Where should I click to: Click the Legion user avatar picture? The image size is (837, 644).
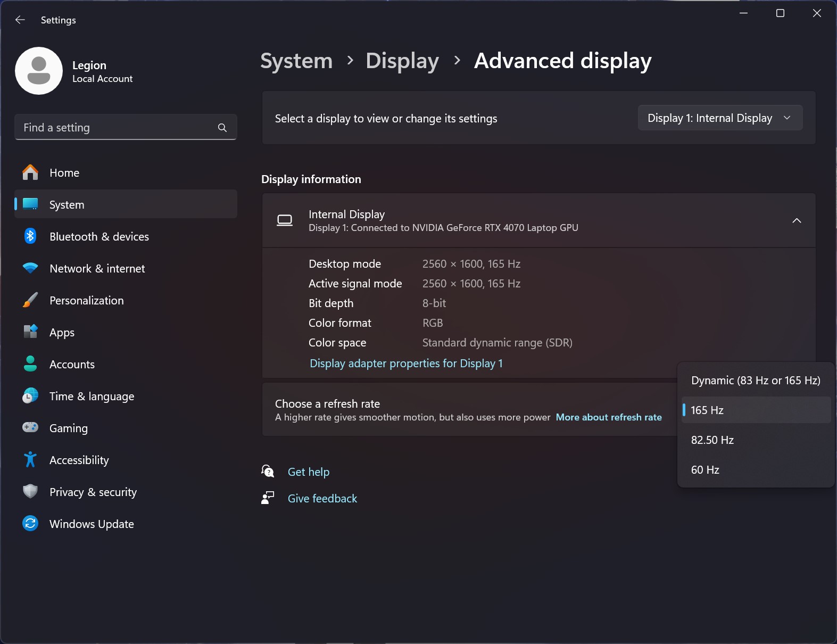click(39, 71)
